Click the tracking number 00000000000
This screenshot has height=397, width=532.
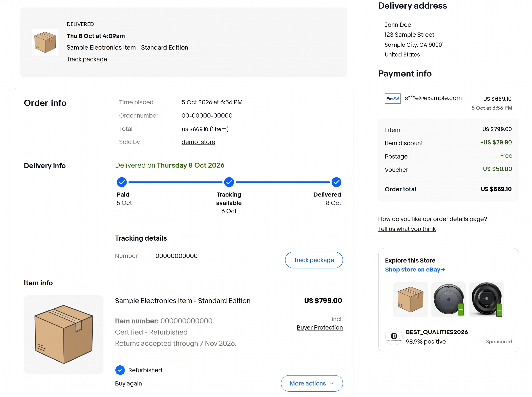point(176,255)
